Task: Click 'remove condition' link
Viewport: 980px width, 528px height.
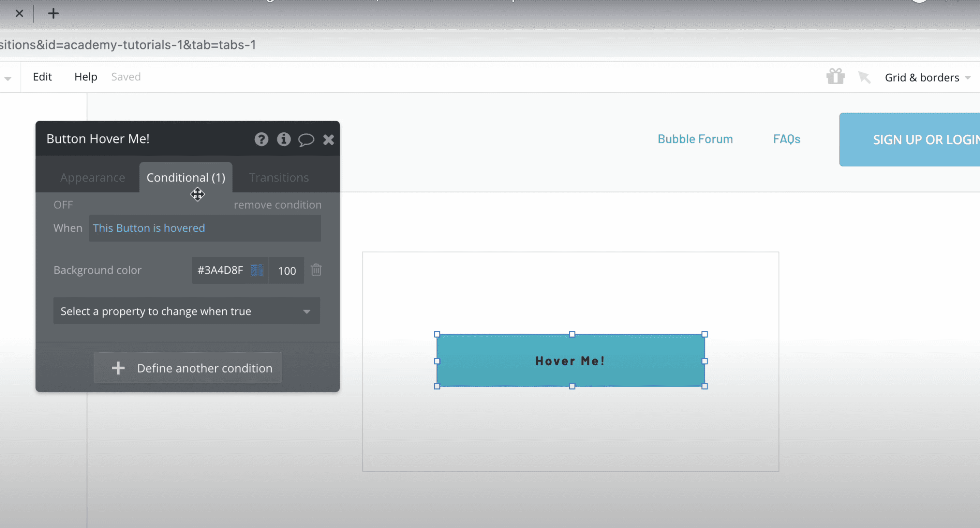Action: [278, 204]
